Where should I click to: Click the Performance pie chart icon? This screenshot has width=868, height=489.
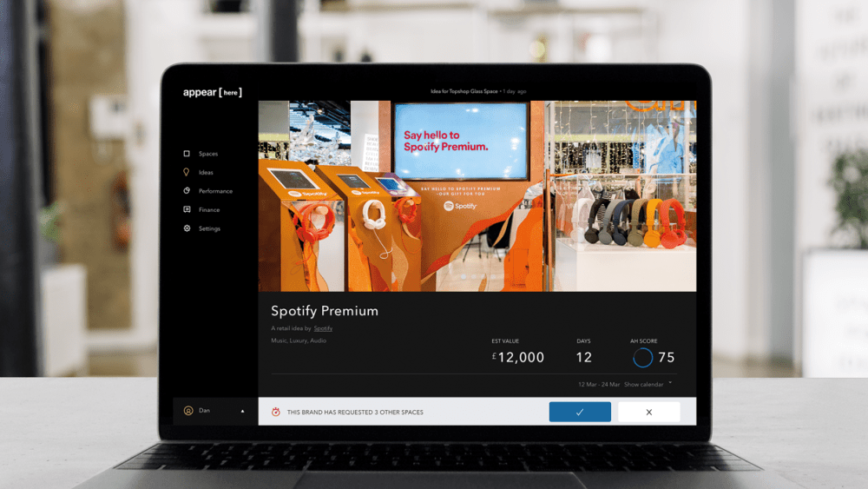click(x=187, y=190)
